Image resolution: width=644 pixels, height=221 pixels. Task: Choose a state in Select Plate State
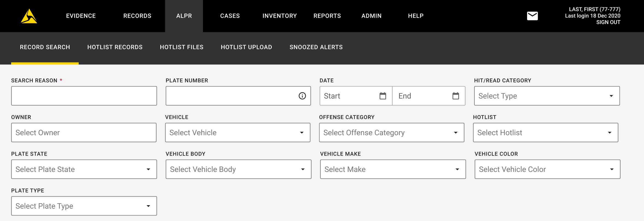(x=84, y=169)
